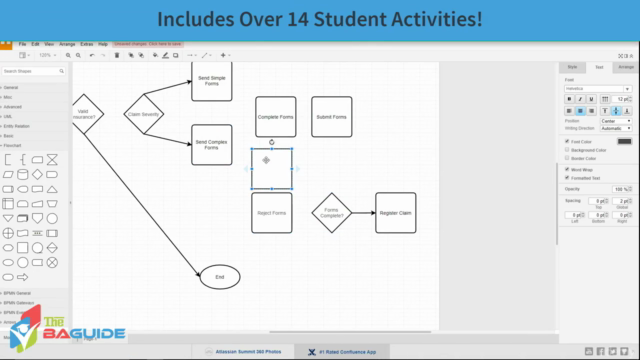Select the diamond decision flowchart shape
This screenshot has height=360, width=640.
(x=37, y=175)
